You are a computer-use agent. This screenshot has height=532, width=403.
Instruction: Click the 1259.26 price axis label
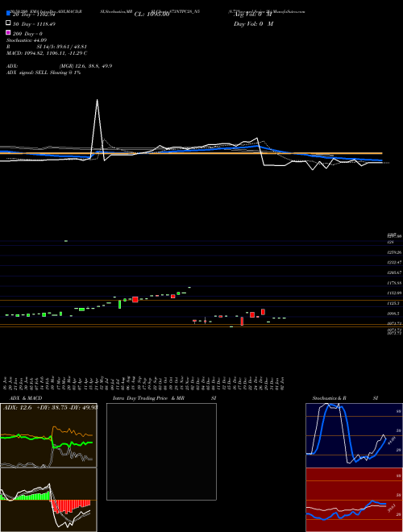point(394,252)
